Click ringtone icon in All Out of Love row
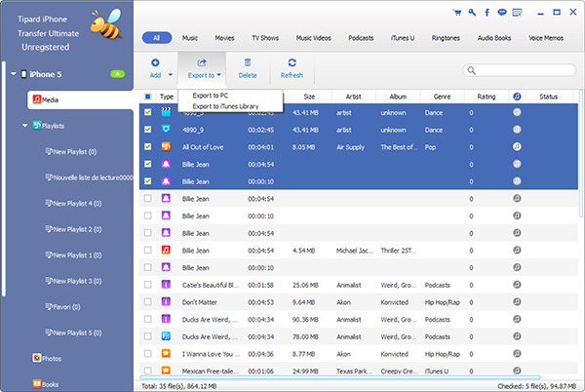Viewport: 585px width, 392px height. (x=517, y=147)
